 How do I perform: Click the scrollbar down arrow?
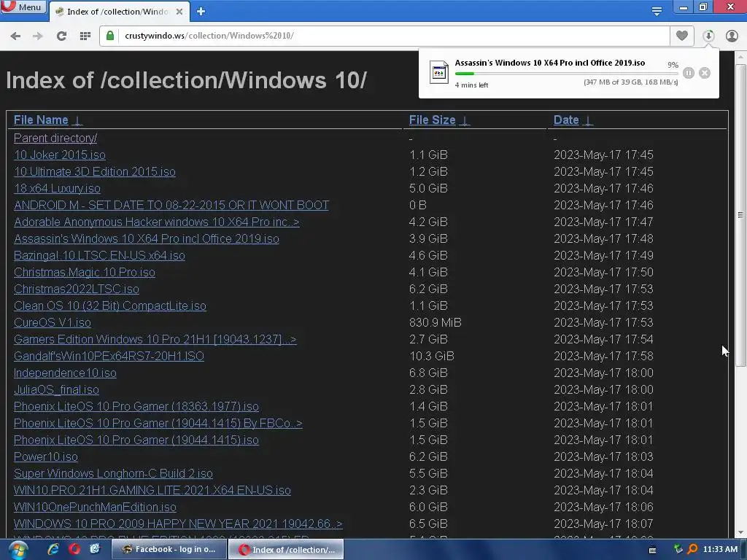(x=740, y=532)
